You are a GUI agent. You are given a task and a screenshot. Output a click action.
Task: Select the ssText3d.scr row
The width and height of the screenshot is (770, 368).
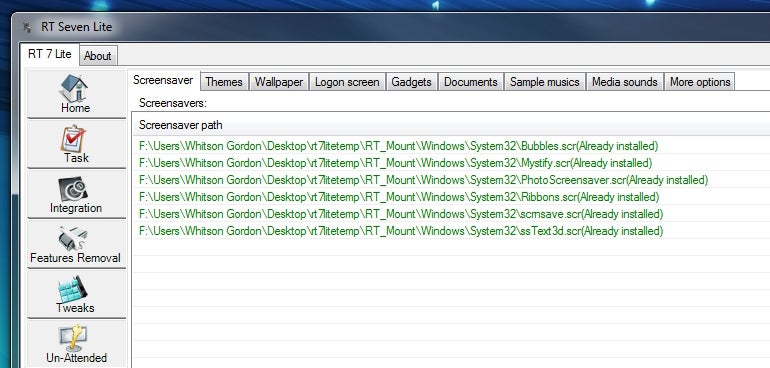pos(451,231)
